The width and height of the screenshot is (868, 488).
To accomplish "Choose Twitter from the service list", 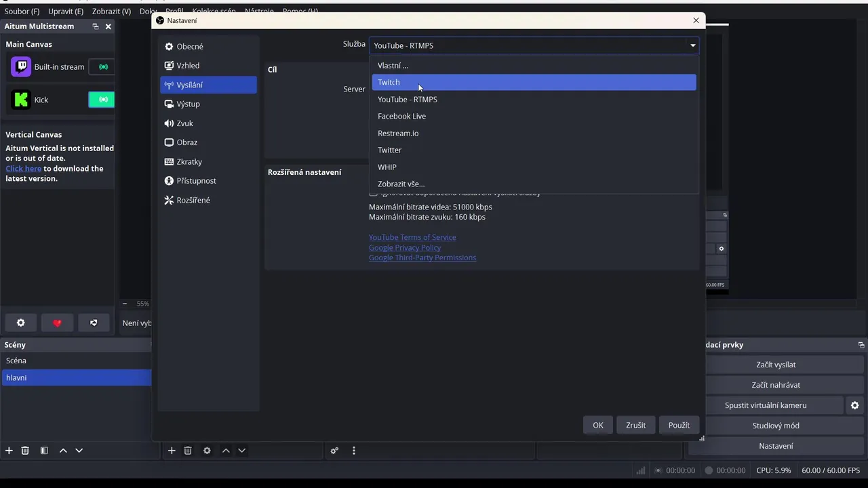I will point(534,150).
